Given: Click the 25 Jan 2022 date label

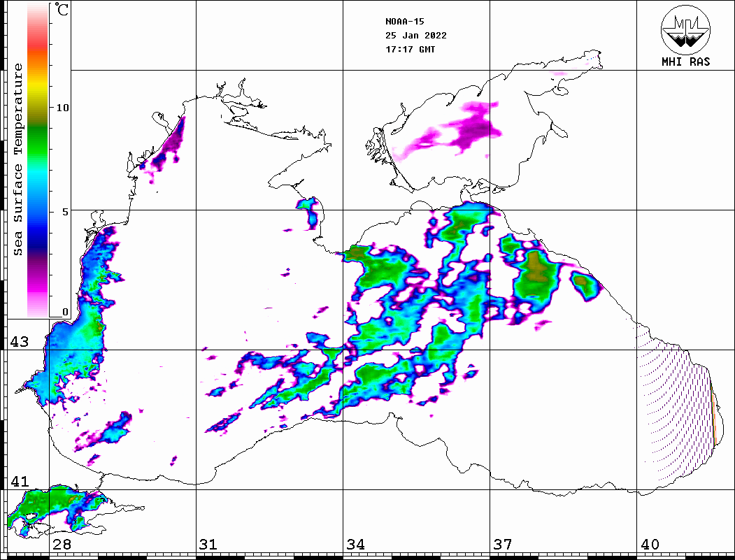Looking at the screenshot, I should 415,36.
